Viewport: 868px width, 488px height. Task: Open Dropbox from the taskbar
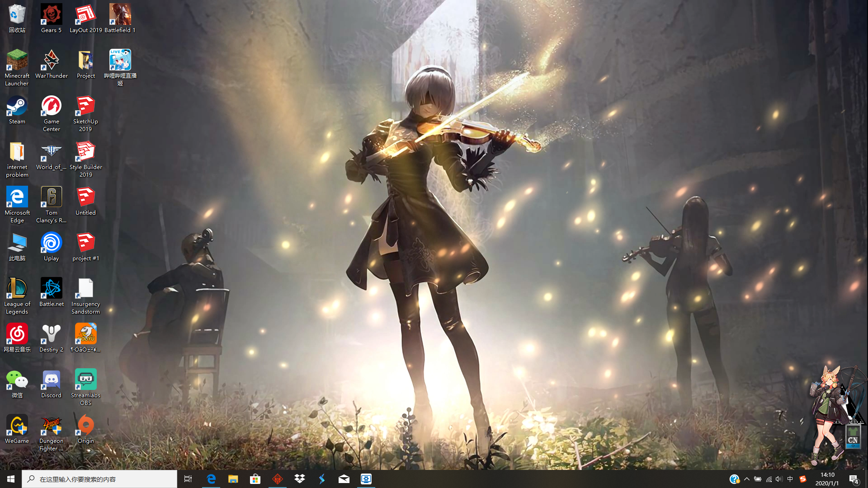click(x=300, y=479)
